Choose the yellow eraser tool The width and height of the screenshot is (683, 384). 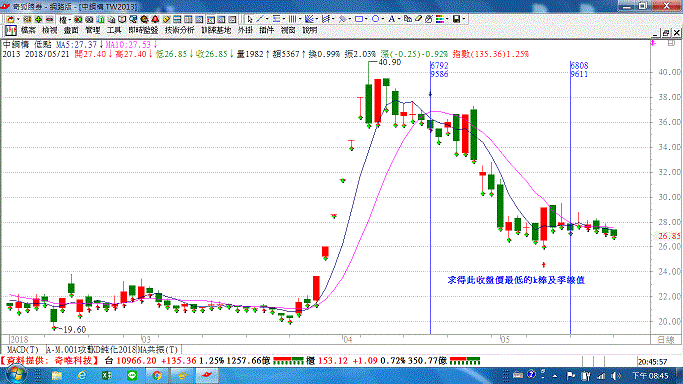point(418,19)
